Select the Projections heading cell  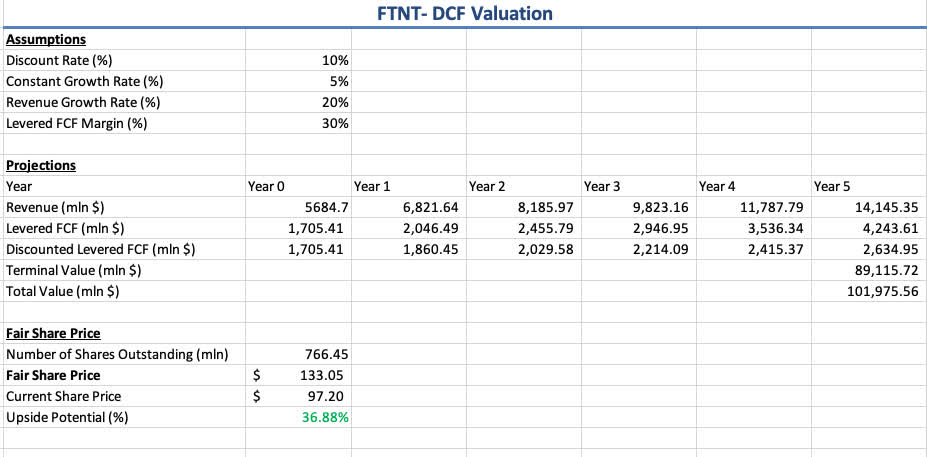41,166
